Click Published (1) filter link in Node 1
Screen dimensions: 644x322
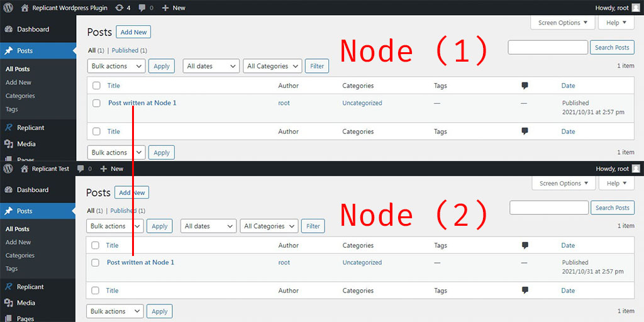(x=129, y=50)
